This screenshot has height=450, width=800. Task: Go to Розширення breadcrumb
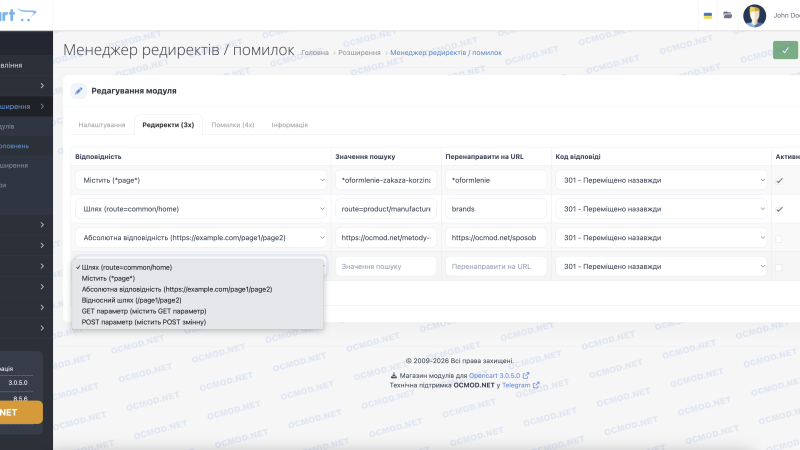click(x=359, y=53)
